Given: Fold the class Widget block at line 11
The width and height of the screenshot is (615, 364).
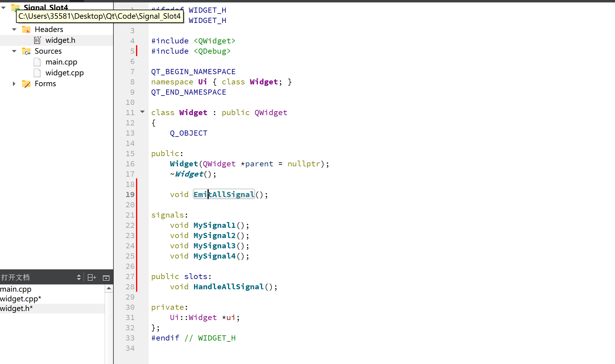Looking at the screenshot, I should tap(142, 112).
